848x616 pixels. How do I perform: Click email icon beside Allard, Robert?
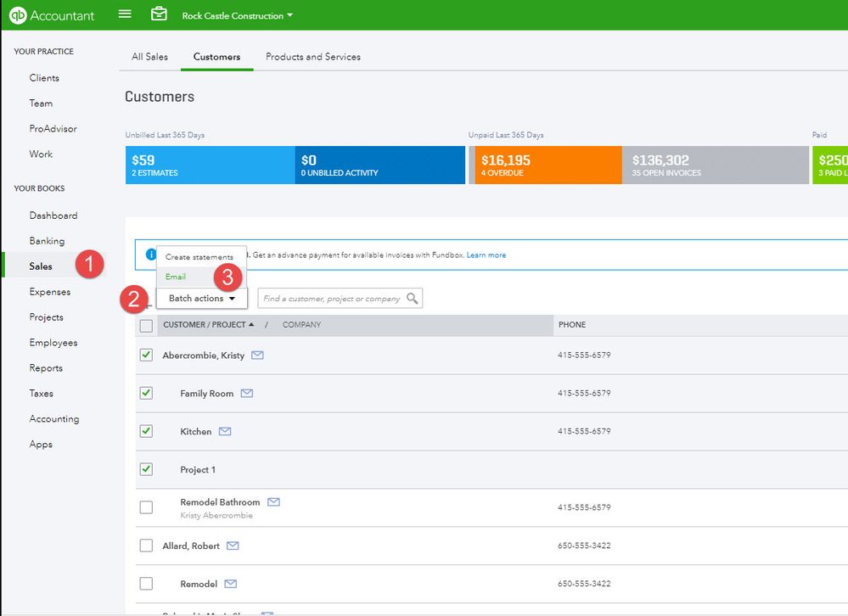pos(233,546)
